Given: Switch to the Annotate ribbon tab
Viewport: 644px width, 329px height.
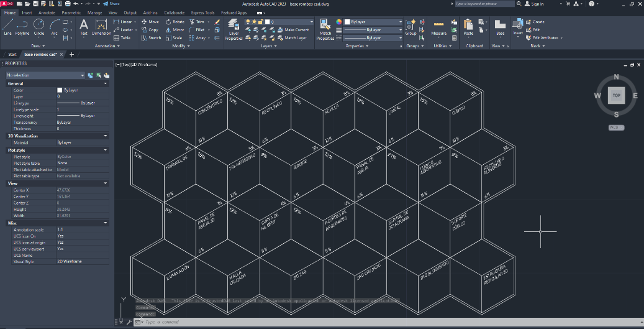Looking at the screenshot, I should tap(47, 12).
